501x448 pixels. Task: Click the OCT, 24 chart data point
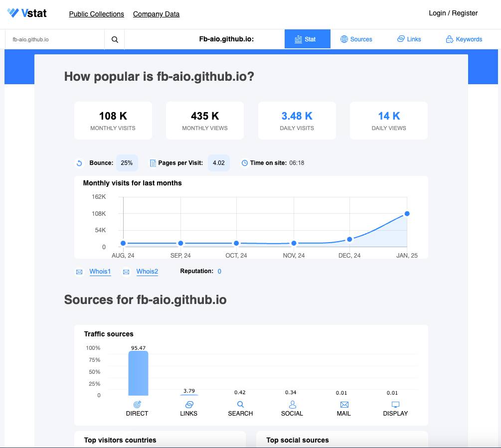(x=236, y=243)
